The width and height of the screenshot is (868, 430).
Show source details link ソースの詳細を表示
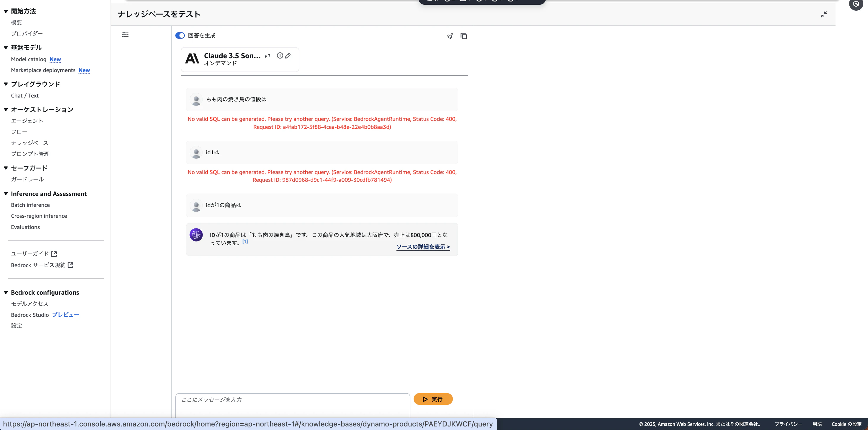423,247
